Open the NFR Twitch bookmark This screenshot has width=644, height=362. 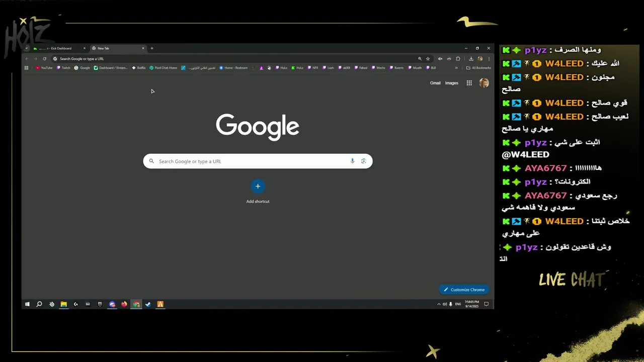pos(313,68)
